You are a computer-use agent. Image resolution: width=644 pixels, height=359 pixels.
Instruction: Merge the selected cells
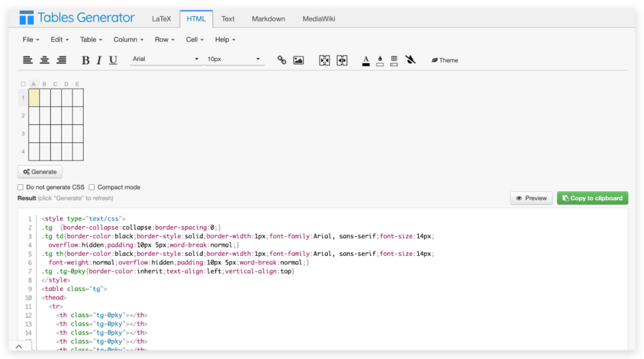(324, 60)
